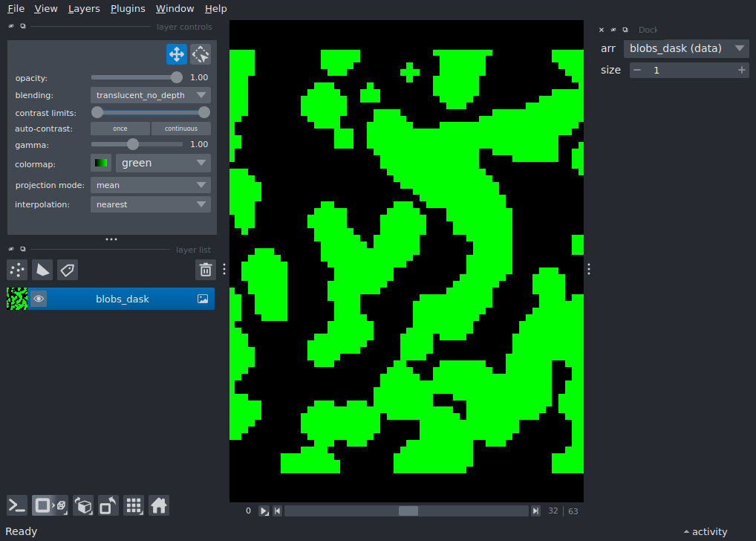
Task: Open the arr selection dropdown
Action: click(685, 48)
